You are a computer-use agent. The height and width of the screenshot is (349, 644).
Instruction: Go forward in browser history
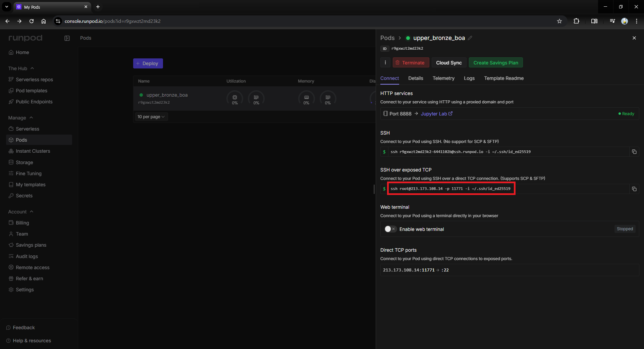pos(19,21)
